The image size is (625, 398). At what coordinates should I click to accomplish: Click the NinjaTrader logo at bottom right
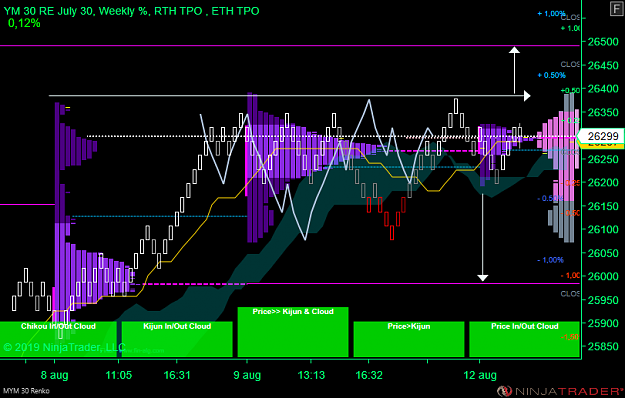560,391
